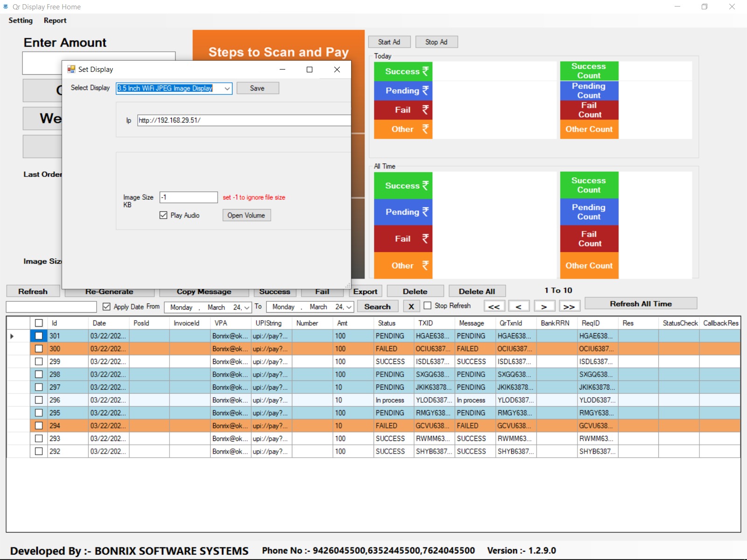This screenshot has height=560, width=747.
Task: Click the Open Volume button
Action: click(246, 215)
